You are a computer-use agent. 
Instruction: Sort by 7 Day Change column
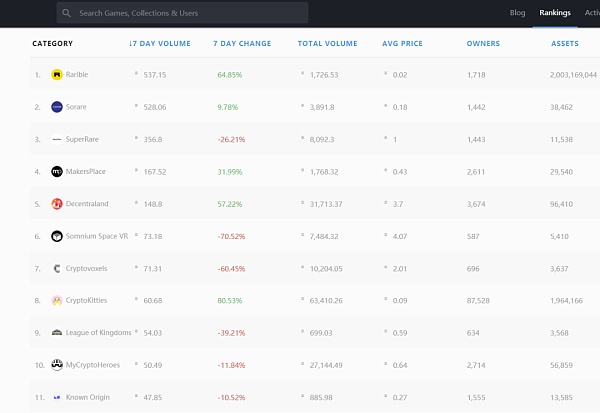[243, 44]
